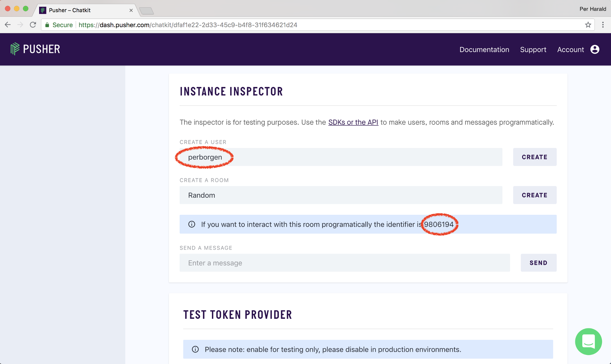Select the Pusher – Chatkit browser tab
Viewport: 611px width, 364px height.
click(86, 10)
